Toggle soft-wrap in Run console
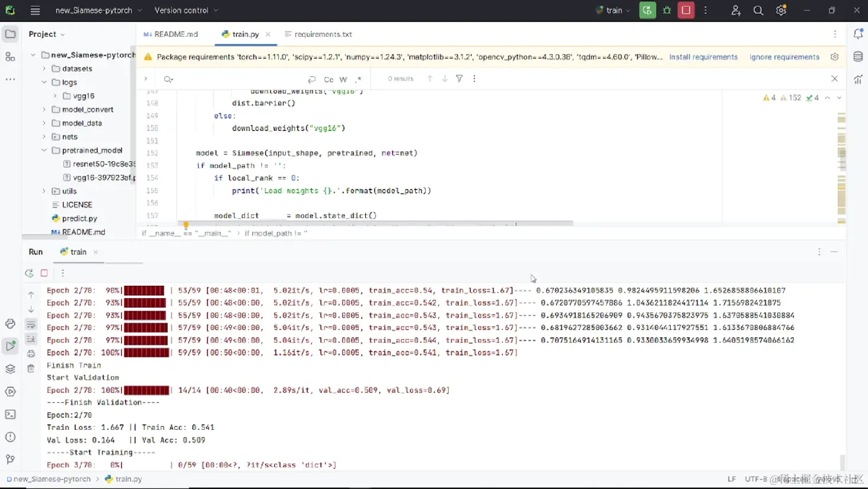Screen dimensions: 868x489 coord(31,324)
